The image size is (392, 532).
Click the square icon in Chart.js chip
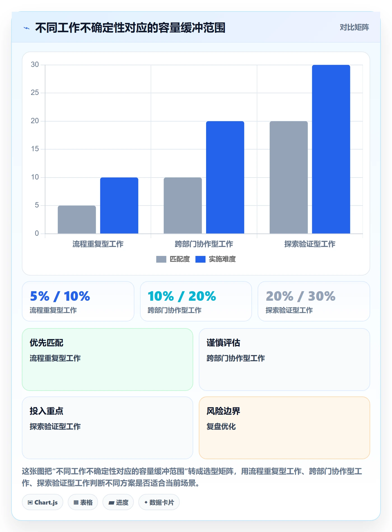tap(30, 503)
